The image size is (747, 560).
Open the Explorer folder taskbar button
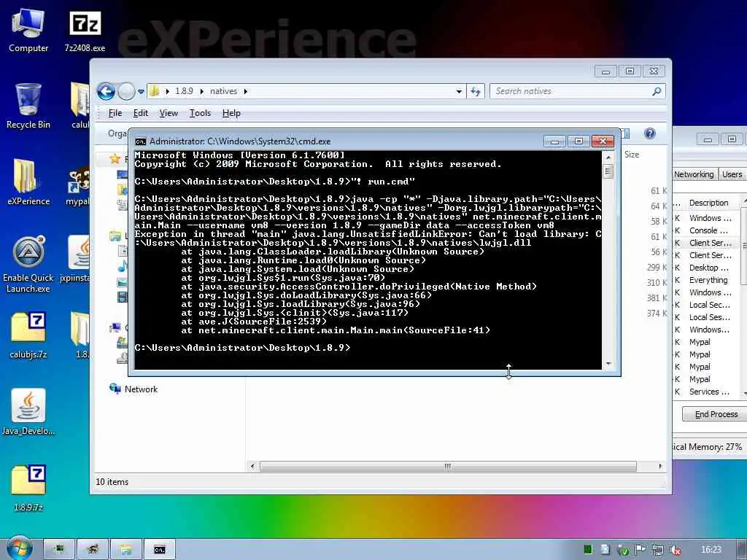[x=125, y=550]
